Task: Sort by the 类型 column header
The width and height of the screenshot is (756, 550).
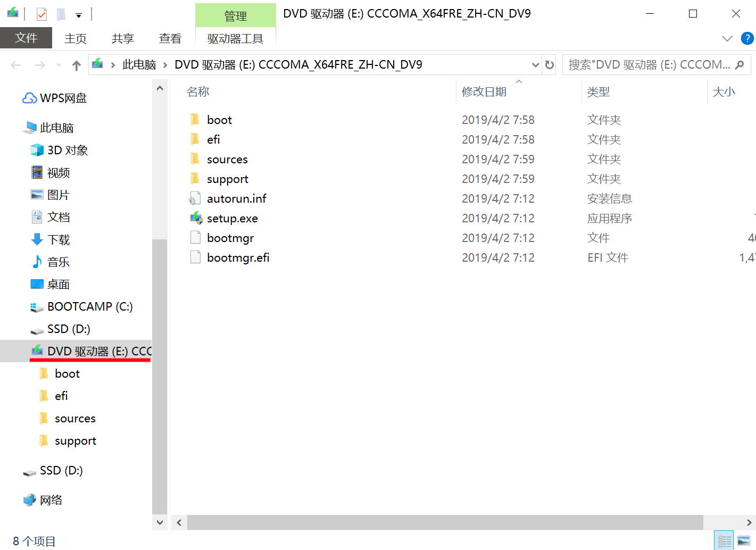Action: tap(599, 92)
